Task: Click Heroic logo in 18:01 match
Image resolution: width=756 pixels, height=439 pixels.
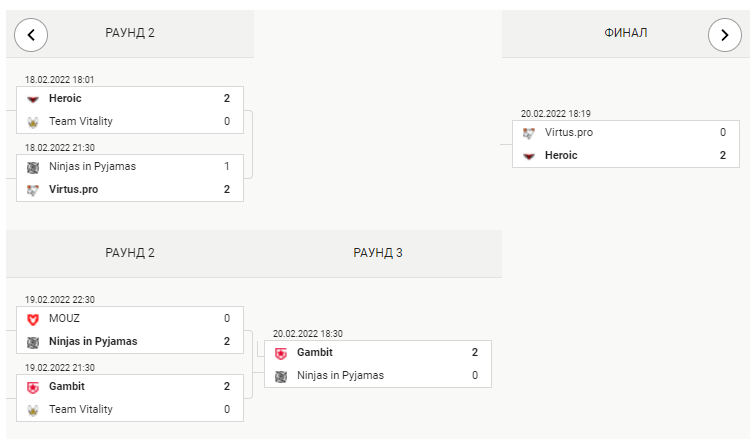Action: click(x=33, y=99)
